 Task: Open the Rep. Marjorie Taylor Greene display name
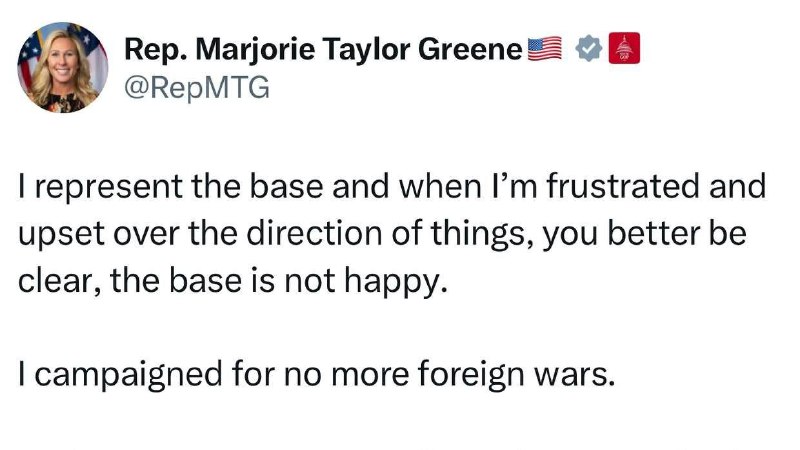coord(323,49)
